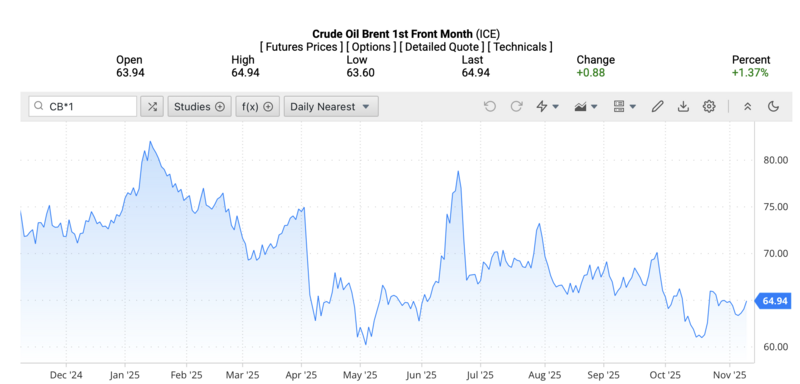Click the 64.94 current price marker
Image resolution: width=800 pixels, height=384 pixels.
coord(773,301)
